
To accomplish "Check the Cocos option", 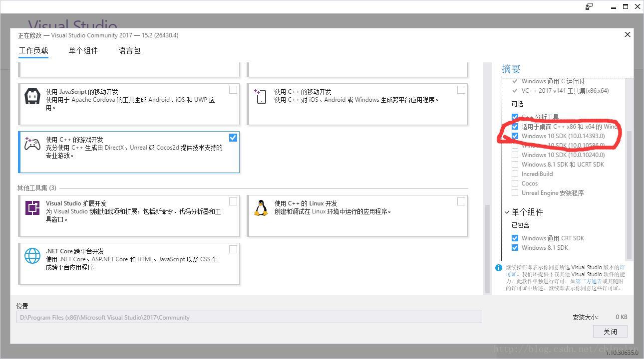I will point(515,183).
